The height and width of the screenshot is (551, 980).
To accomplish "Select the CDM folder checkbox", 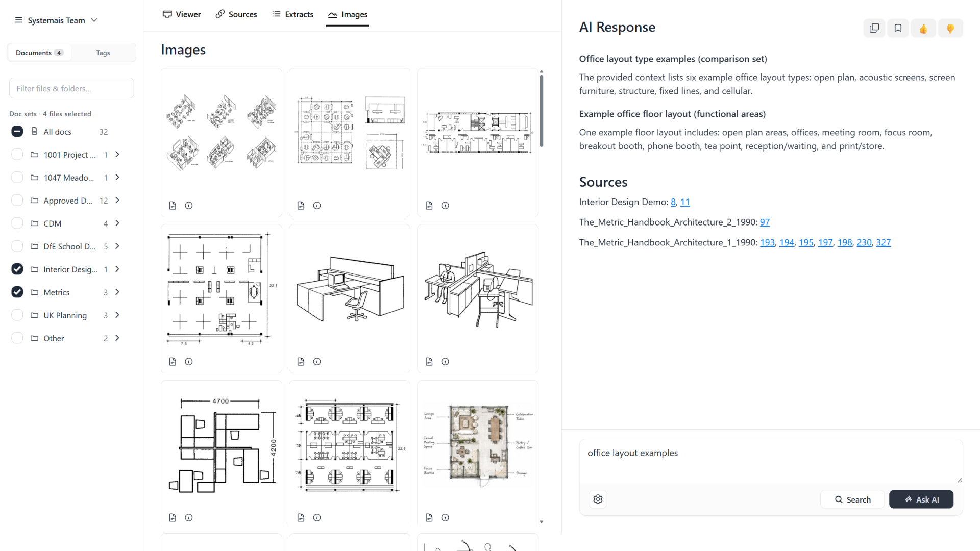I will [17, 223].
